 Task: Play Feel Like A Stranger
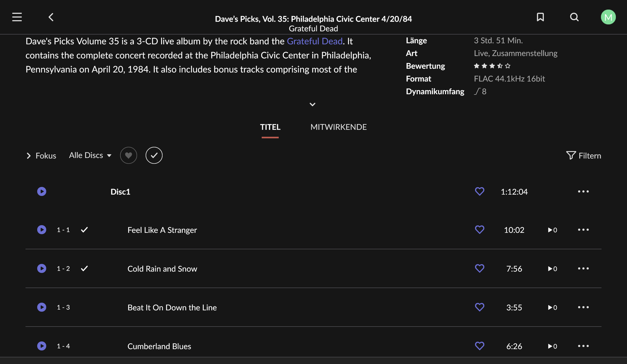click(x=41, y=230)
